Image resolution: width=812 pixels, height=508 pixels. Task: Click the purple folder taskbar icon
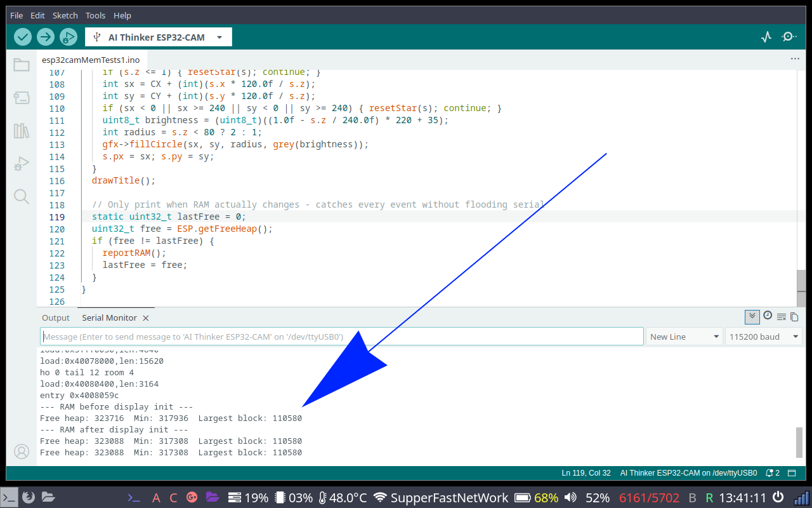(x=213, y=497)
